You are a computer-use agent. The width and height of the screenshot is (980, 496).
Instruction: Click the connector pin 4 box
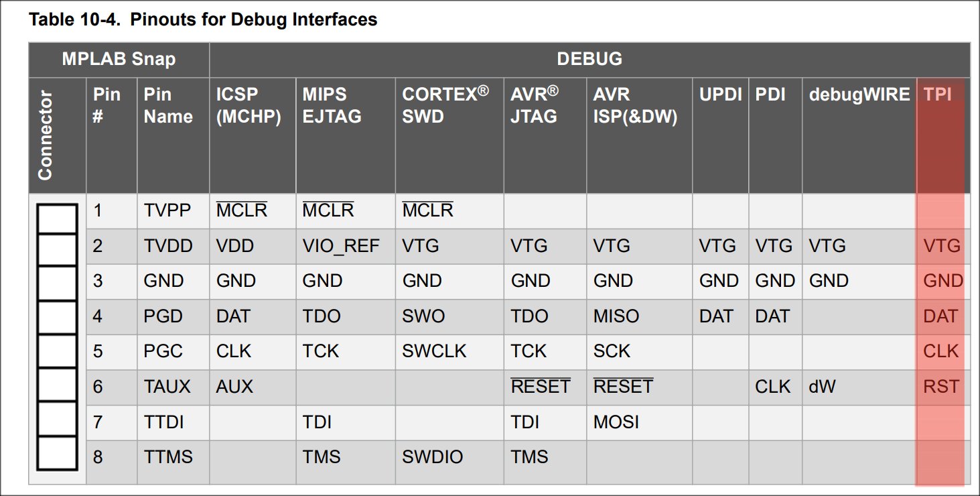pos(56,318)
